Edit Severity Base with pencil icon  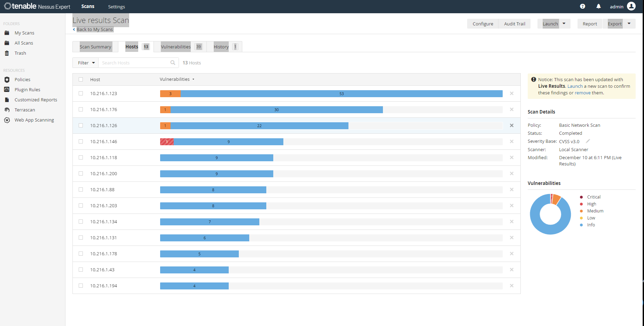click(x=588, y=141)
